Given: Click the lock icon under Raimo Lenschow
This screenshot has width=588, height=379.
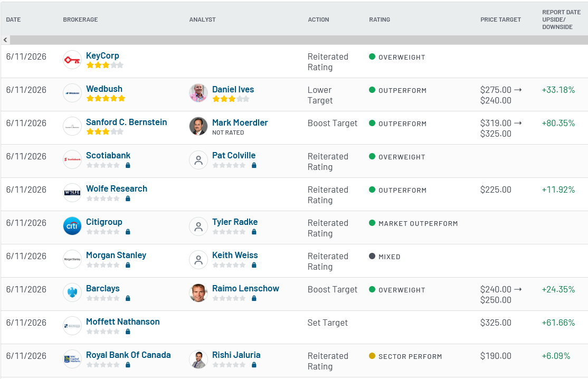Looking at the screenshot, I should pyautogui.click(x=254, y=298).
